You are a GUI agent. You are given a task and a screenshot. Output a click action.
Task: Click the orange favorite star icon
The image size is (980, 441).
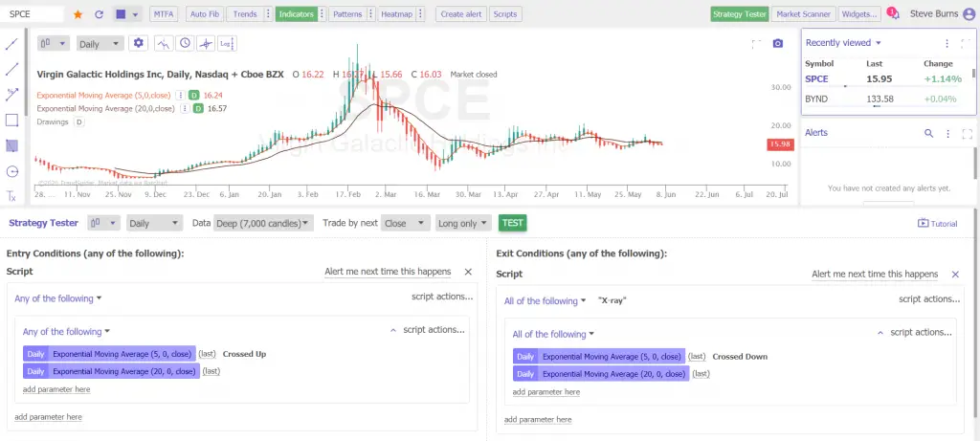(78, 13)
